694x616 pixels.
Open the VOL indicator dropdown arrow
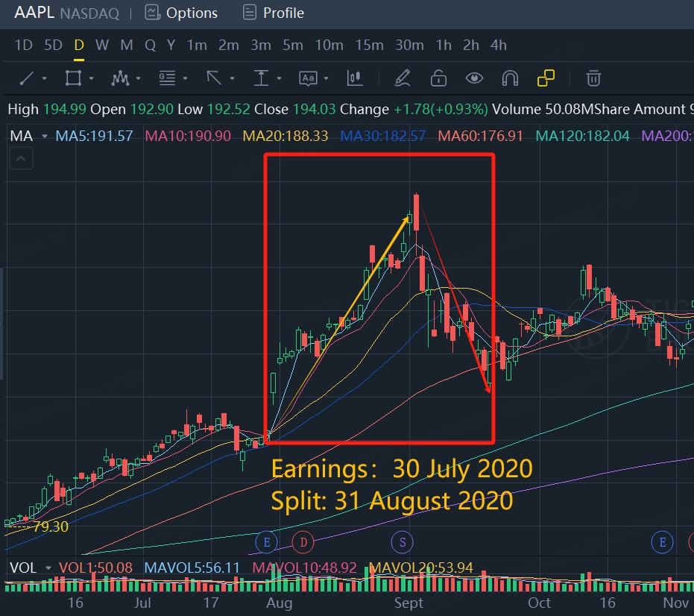coord(48,568)
